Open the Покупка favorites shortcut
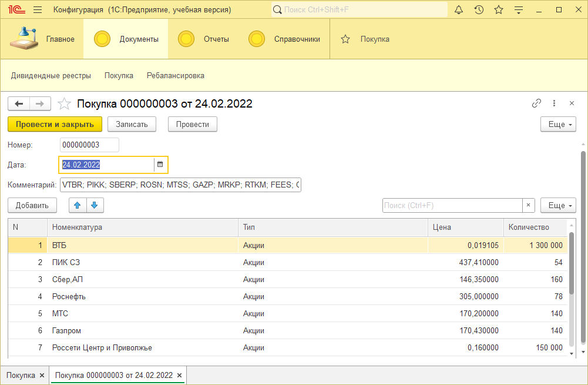This screenshot has height=385, width=588. pyautogui.click(x=365, y=39)
